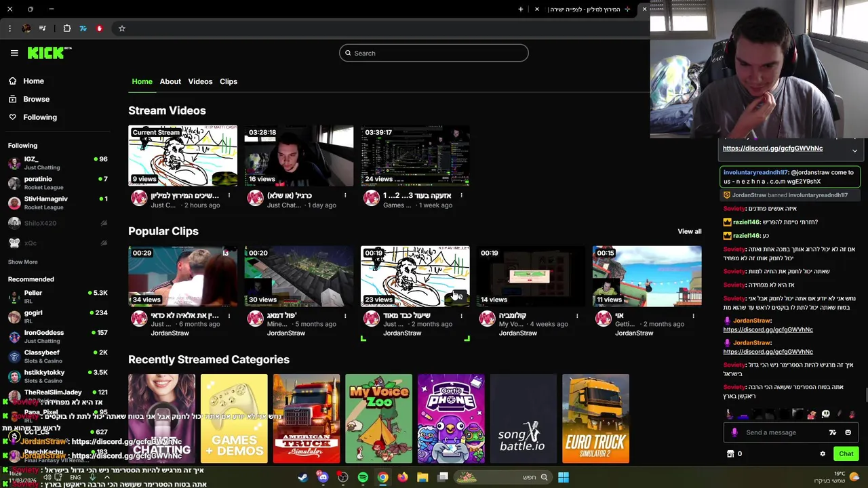Viewport: 868px width, 488px height.
Task: Play the 03:28:18 stream video
Action: click(299, 155)
